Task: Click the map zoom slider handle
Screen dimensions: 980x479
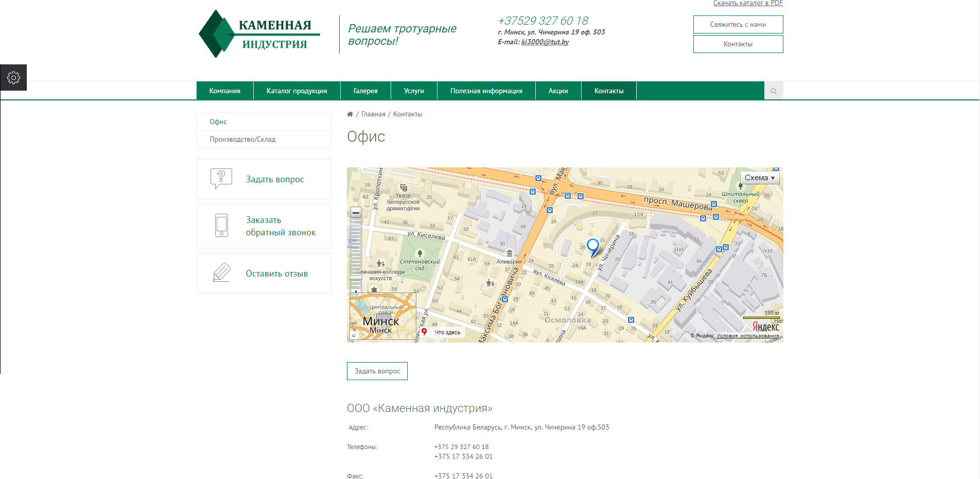Action: coord(356,278)
